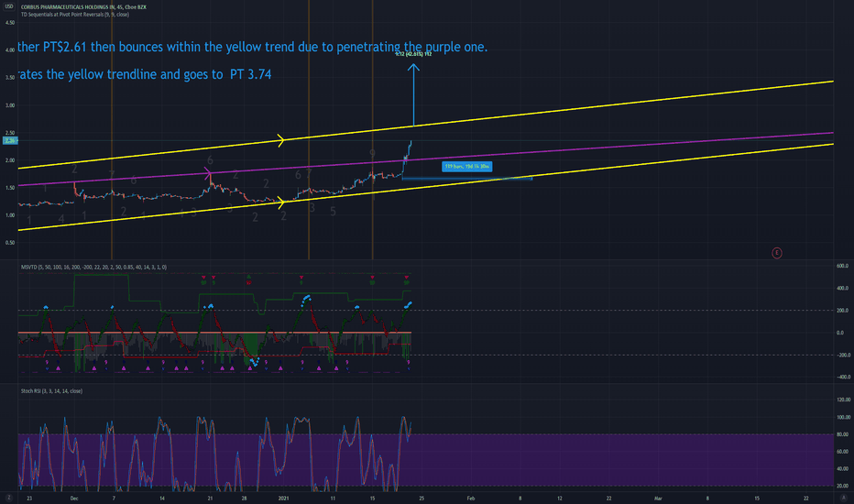This screenshot has height=504, width=854.
Task: Click the earnings E marker on the chart
Action: click(777, 253)
